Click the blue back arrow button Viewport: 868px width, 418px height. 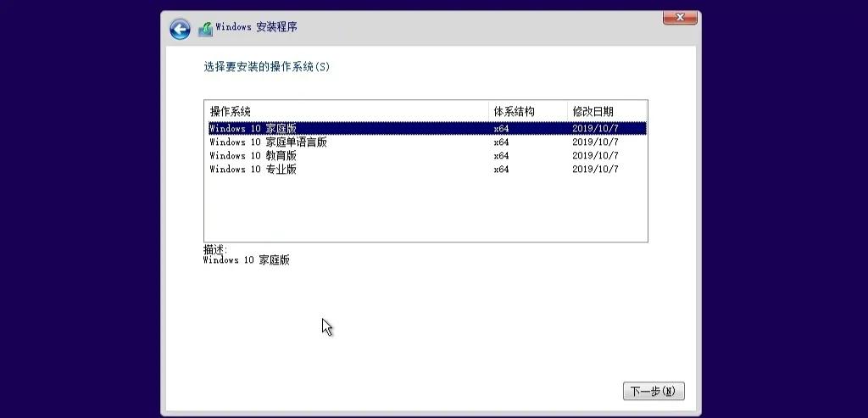coord(180,29)
